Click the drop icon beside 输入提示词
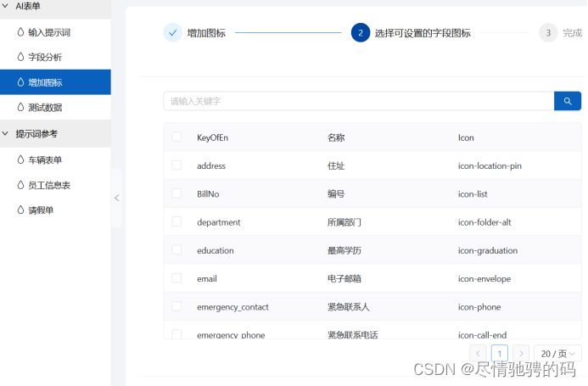This screenshot has height=386, width=588. [20, 32]
